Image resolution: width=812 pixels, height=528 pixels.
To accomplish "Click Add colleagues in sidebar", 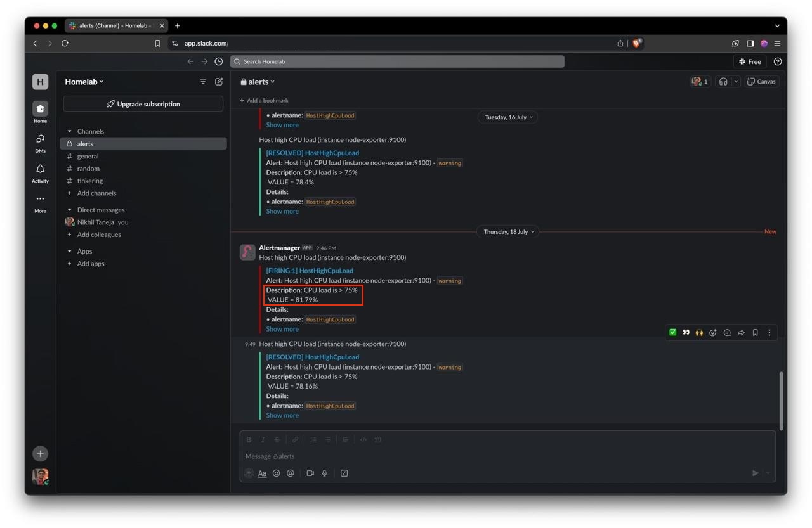I will click(x=143, y=235).
